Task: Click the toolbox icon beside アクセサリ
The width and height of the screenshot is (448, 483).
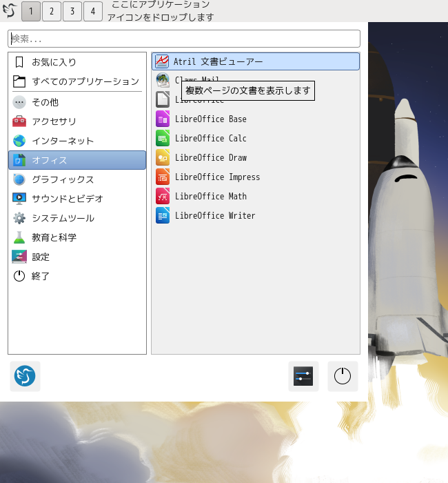Action: 19,121
